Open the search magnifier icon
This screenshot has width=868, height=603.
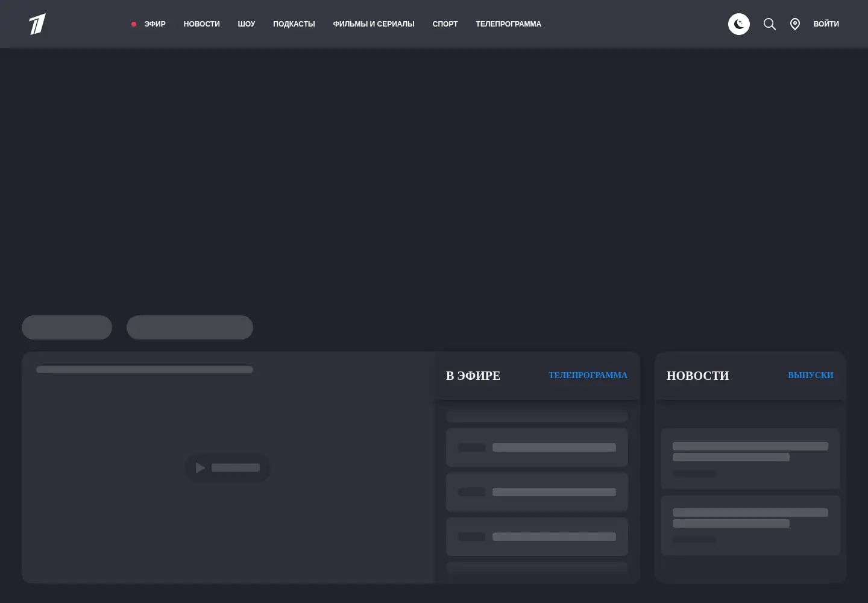770,24
